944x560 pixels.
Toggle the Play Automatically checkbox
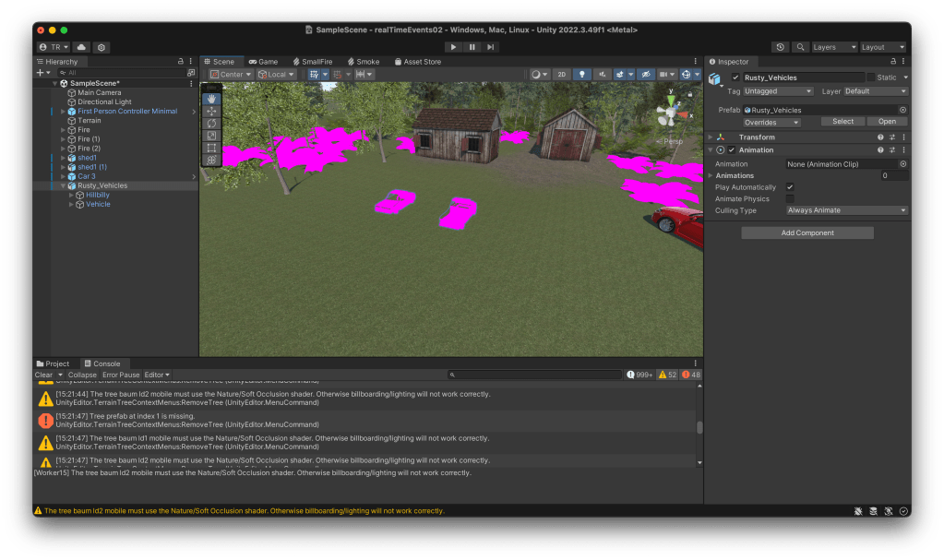(790, 187)
